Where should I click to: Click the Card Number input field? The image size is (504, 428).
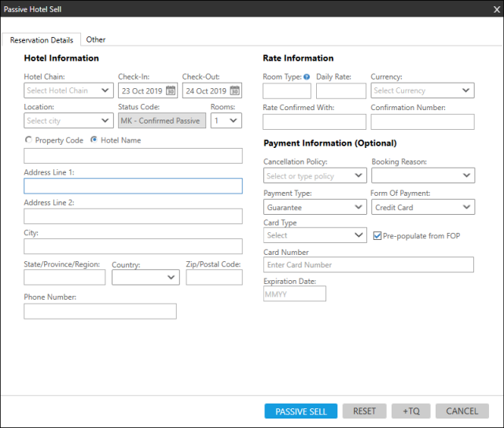point(368,265)
